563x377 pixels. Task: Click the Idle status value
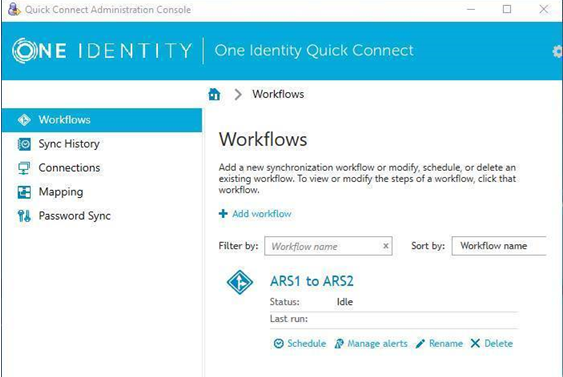[345, 302]
